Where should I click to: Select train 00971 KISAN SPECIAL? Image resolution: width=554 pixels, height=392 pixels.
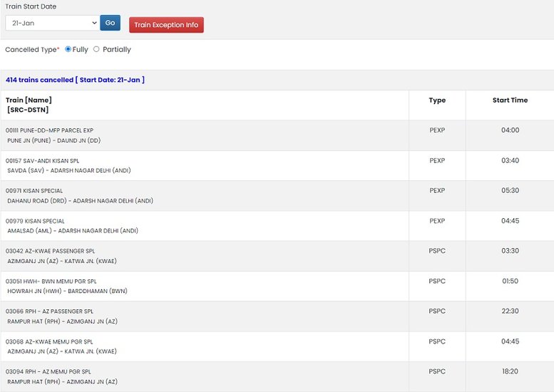tap(34, 191)
